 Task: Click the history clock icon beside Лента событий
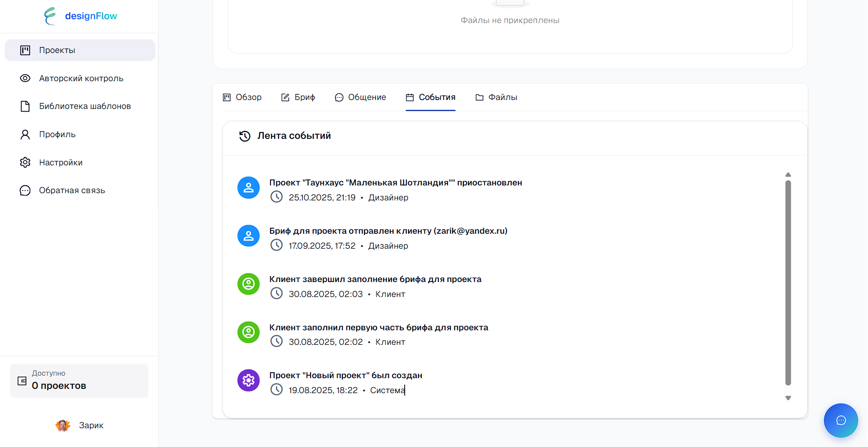click(x=245, y=136)
